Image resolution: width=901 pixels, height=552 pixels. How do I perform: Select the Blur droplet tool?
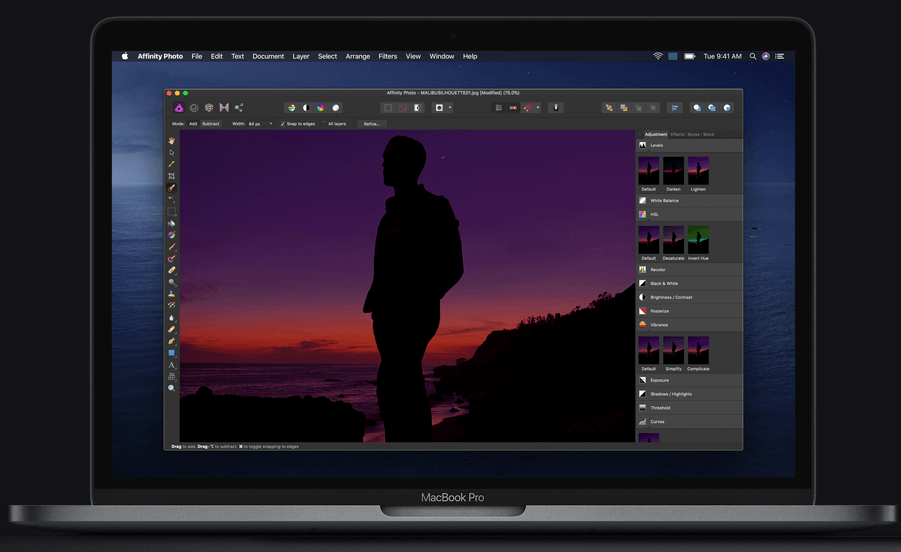tap(171, 318)
